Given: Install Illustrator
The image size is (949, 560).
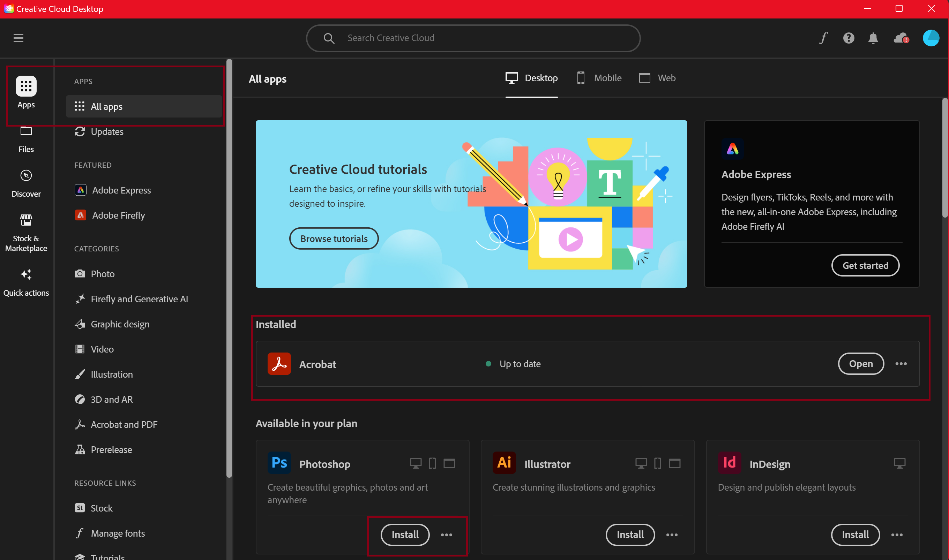Looking at the screenshot, I should [630, 535].
